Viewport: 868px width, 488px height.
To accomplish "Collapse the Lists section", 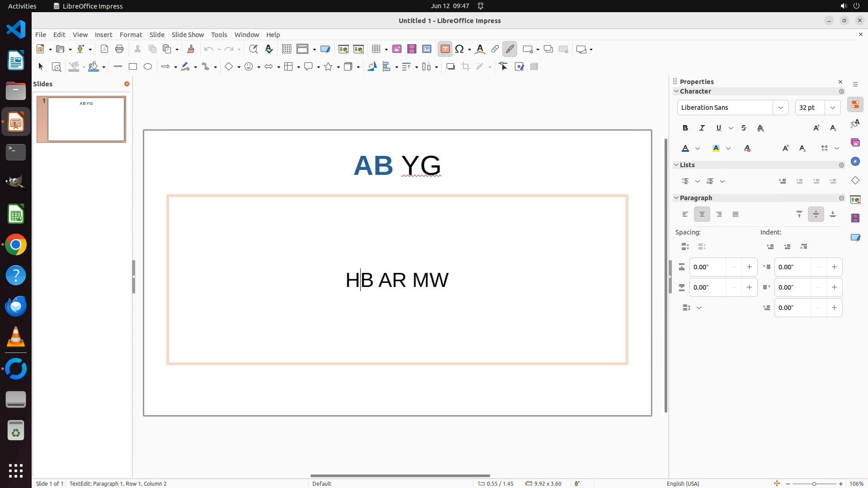I will (x=677, y=165).
